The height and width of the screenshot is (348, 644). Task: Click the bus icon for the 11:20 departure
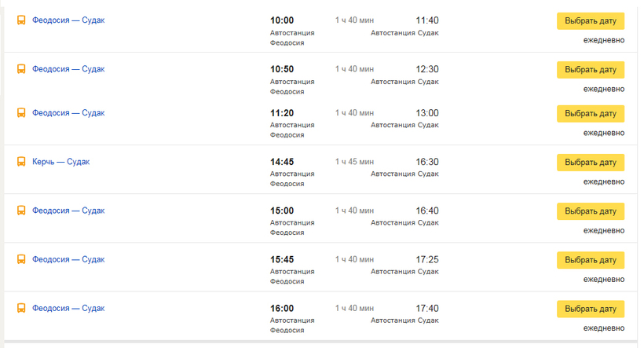tap(21, 113)
